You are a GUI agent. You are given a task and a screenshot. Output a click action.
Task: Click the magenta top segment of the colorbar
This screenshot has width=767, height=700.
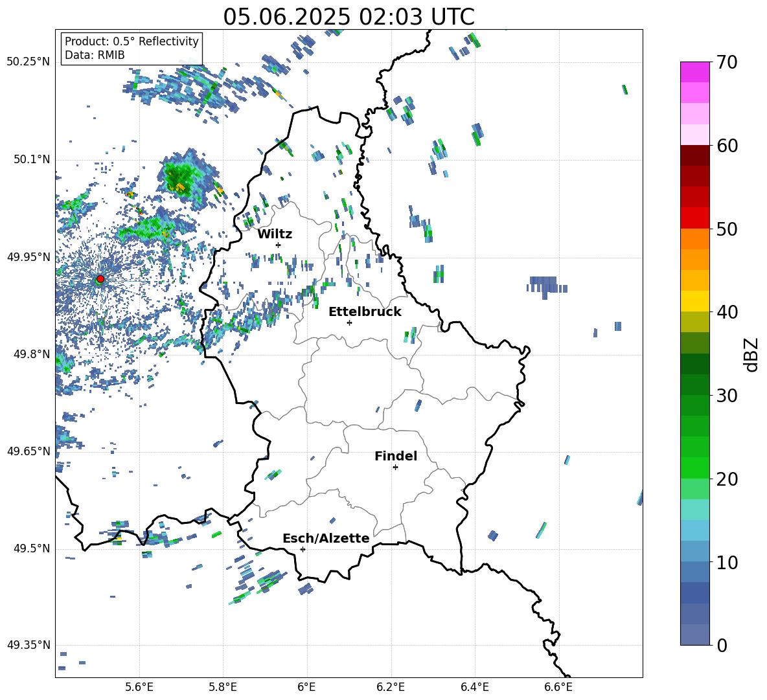pos(694,73)
